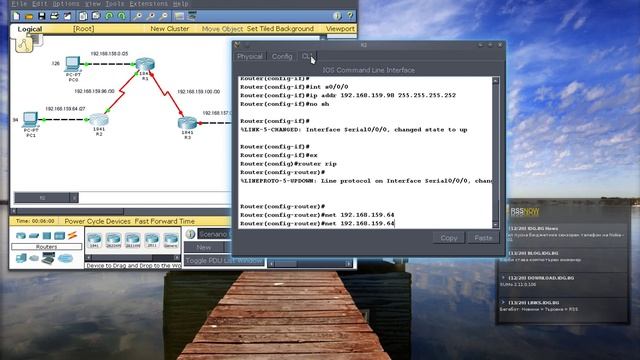
Task: Open the Options menu
Action: tap(67, 4)
